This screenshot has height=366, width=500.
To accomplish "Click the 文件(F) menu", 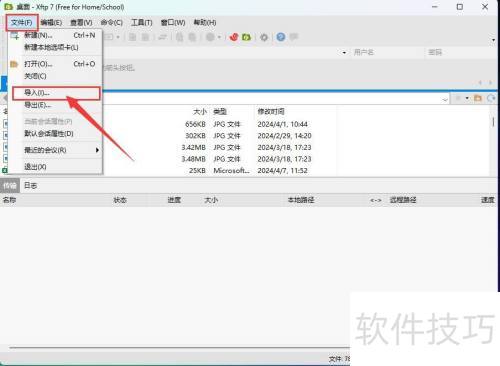I will (x=22, y=23).
